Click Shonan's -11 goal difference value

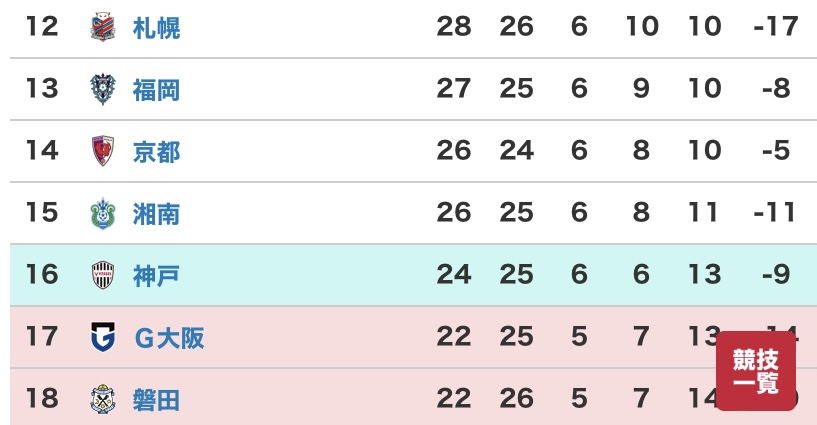click(775, 212)
